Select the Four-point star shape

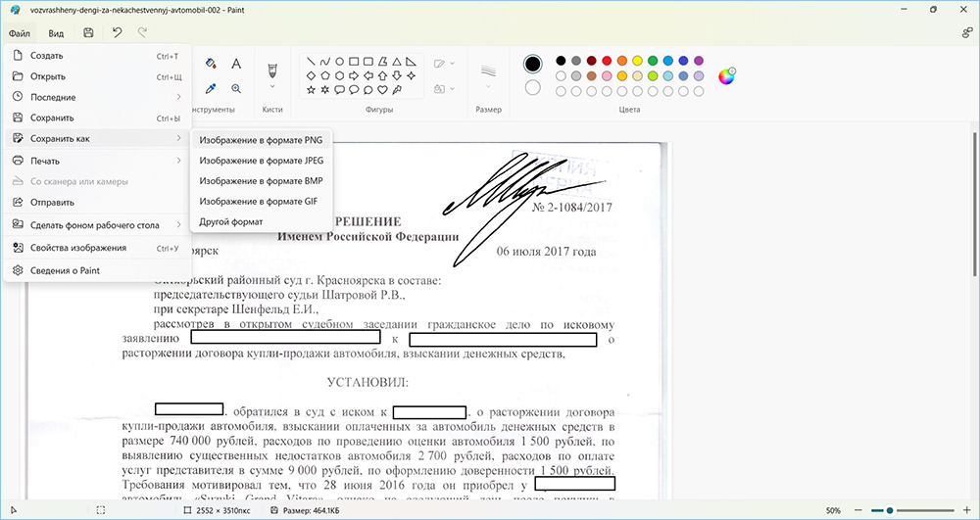click(412, 75)
